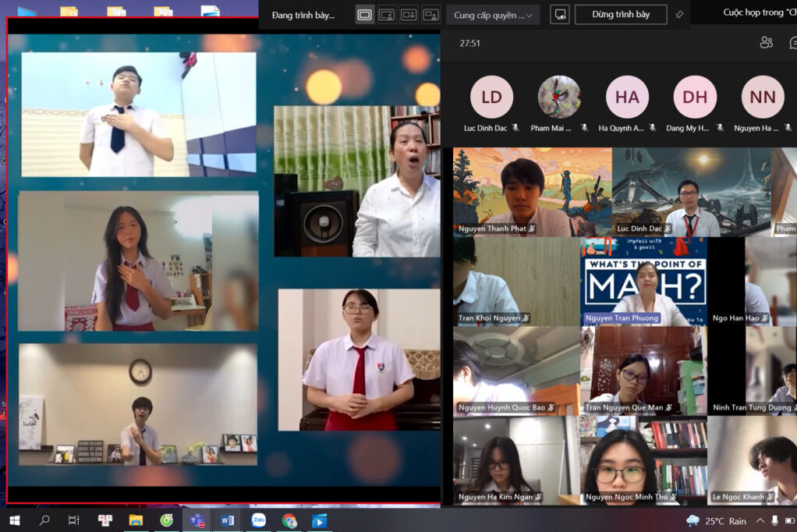Open taskbar Search
Viewport: 797px width, 532px height.
(44, 520)
